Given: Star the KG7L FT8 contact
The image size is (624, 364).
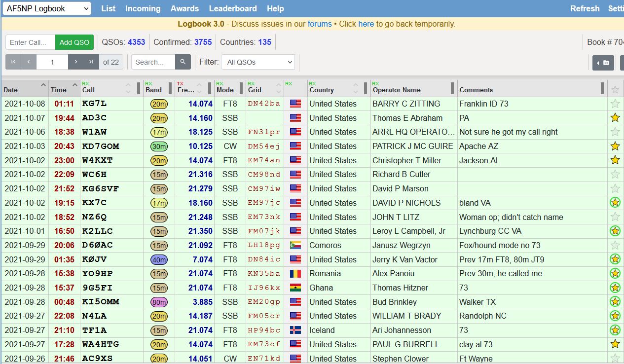Looking at the screenshot, I should (x=615, y=104).
